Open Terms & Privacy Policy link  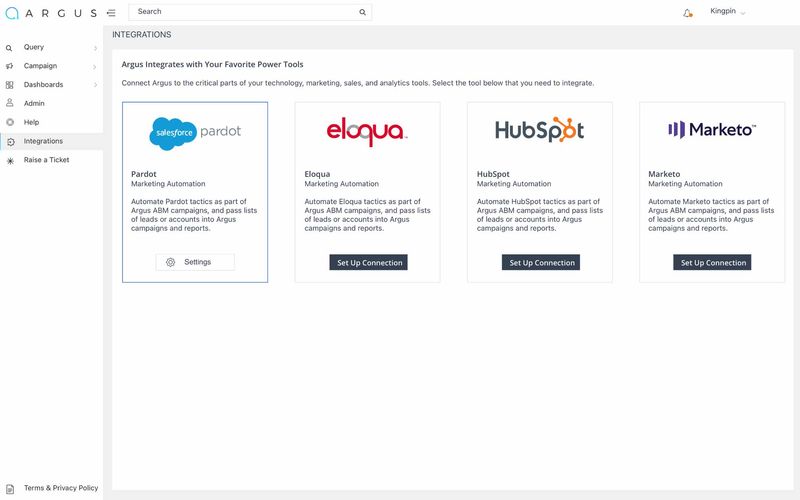(x=61, y=488)
